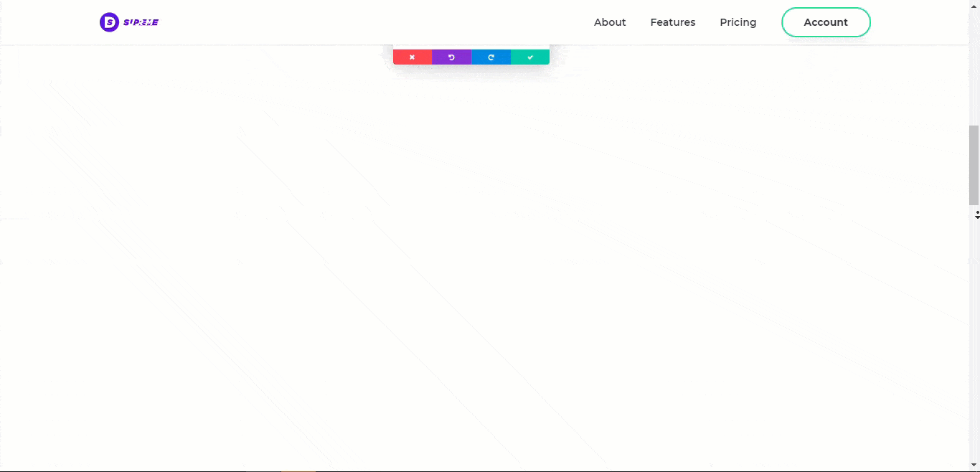The height and width of the screenshot is (472, 980).
Task: Click the small dot above the scrollbar arrow
Action: click(976, 211)
